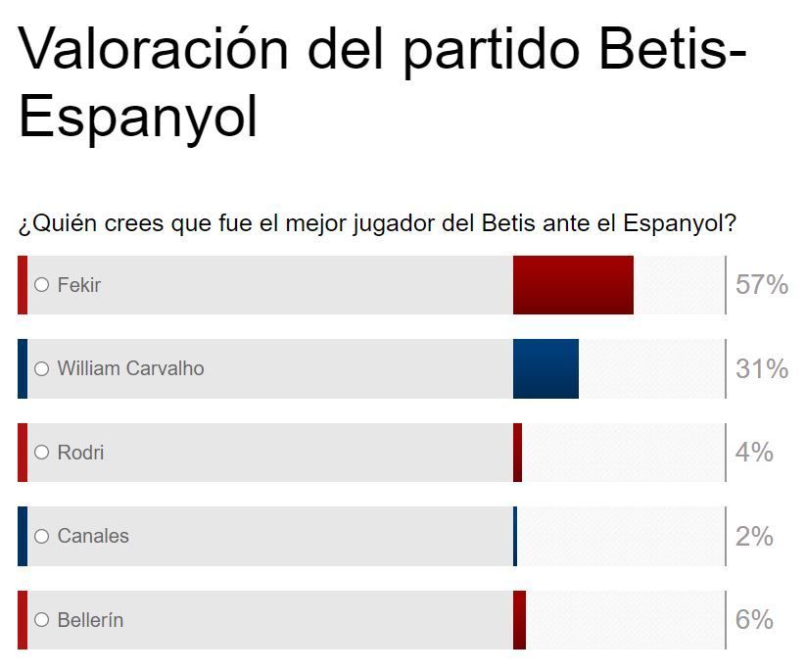The width and height of the screenshot is (806, 672).
Task: Click the 4% result for Rodri
Action: point(754,453)
